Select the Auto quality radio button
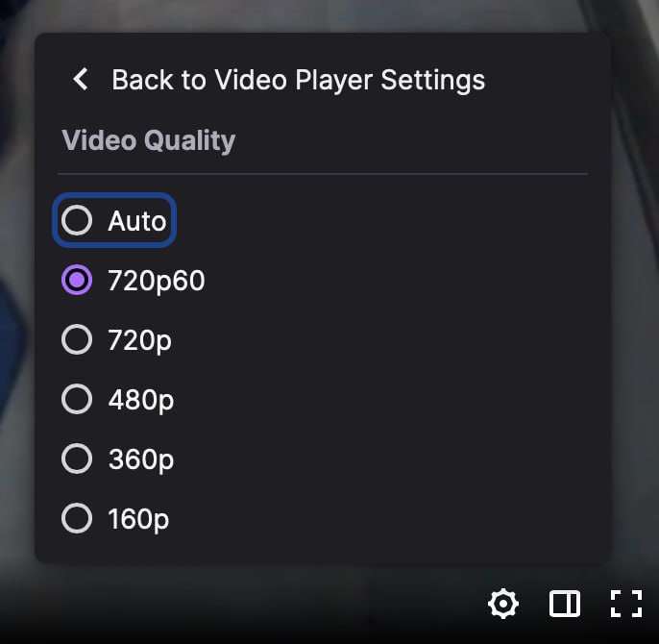 click(77, 220)
